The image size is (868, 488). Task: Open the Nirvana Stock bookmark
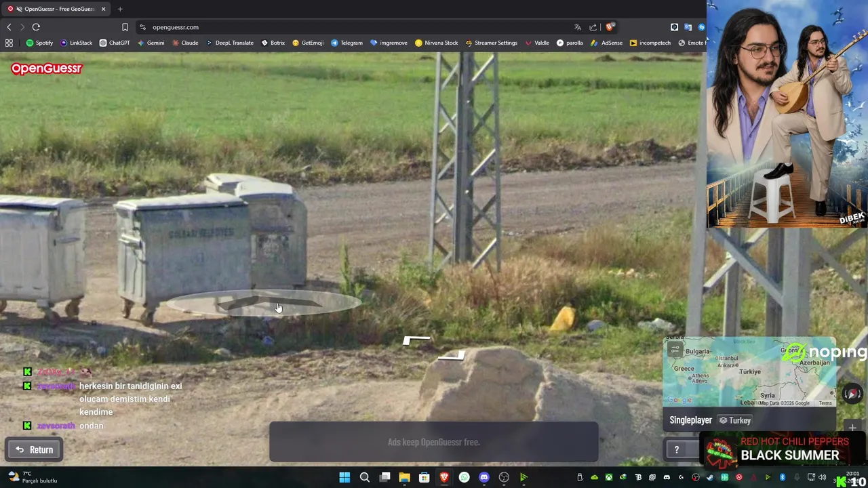pyautogui.click(x=436, y=43)
